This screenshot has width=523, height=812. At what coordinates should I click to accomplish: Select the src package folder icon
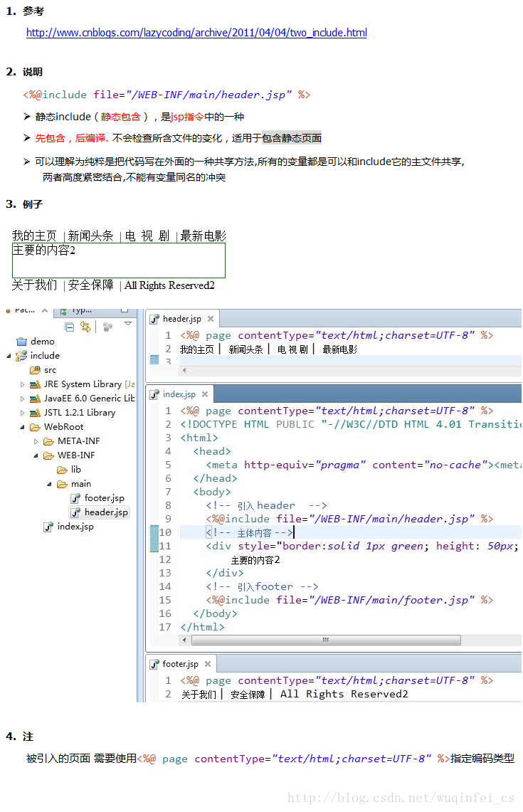coord(35,370)
